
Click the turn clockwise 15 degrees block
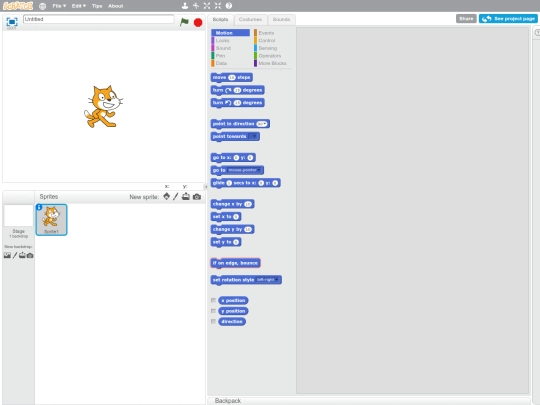[x=237, y=90]
